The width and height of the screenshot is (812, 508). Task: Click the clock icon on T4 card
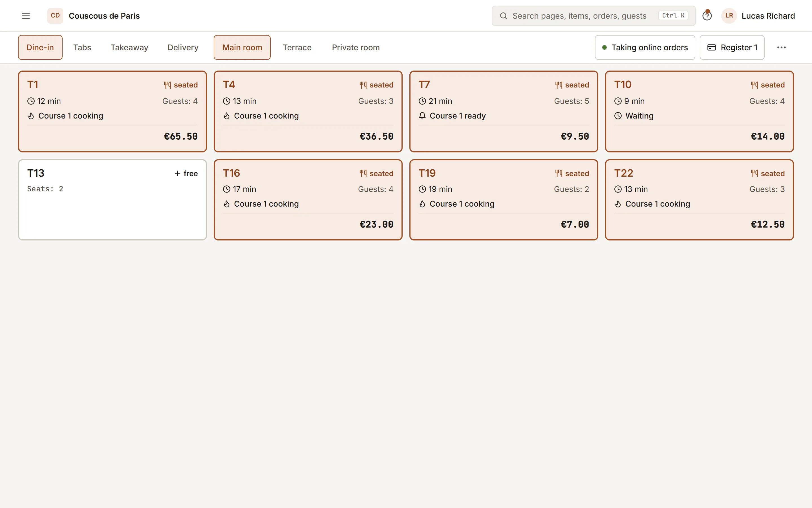[x=227, y=101]
